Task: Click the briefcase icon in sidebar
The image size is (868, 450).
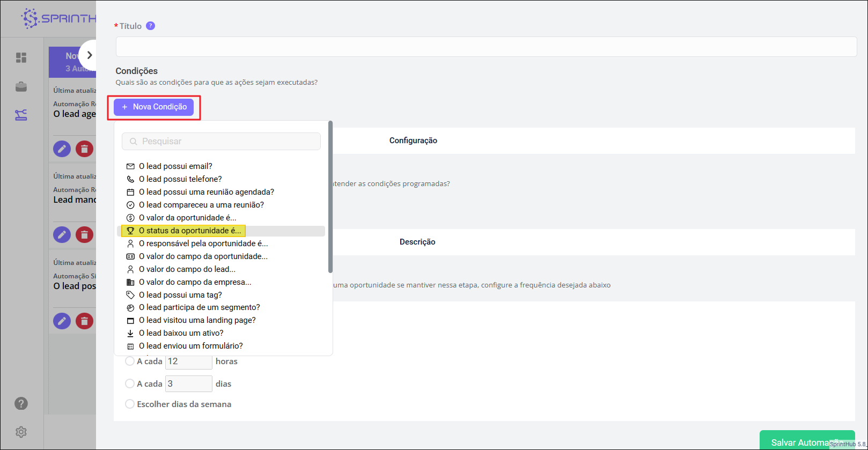Action: coord(21,86)
